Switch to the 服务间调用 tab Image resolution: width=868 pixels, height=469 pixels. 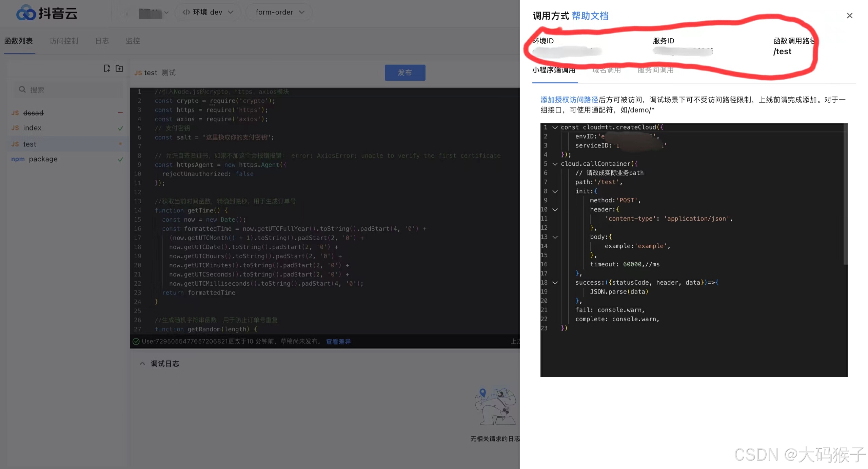pyautogui.click(x=655, y=70)
